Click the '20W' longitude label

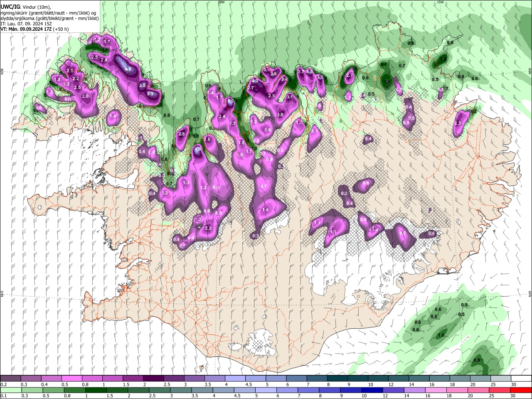221,2
